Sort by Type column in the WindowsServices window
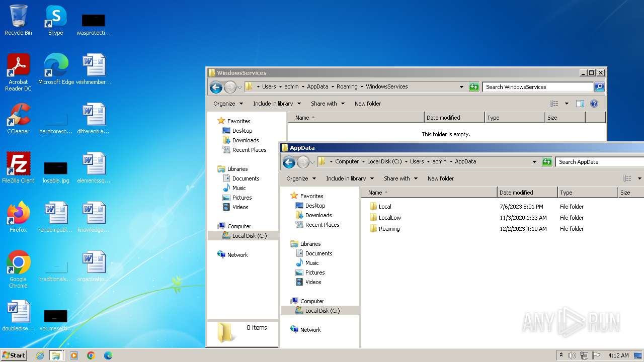Image resolution: width=644 pixels, height=362 pixels. tap(515, 118)
